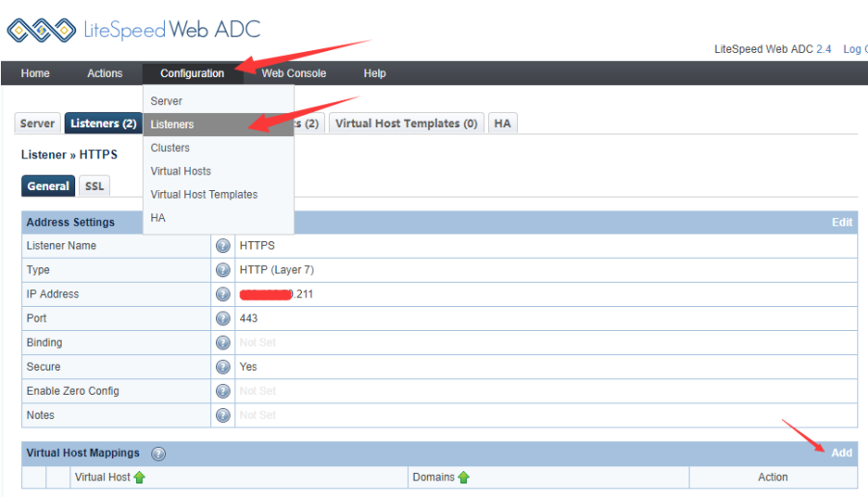Click the Secure value Yes
This screenshot has width=868, height=497.
click(x=248, y=367)
